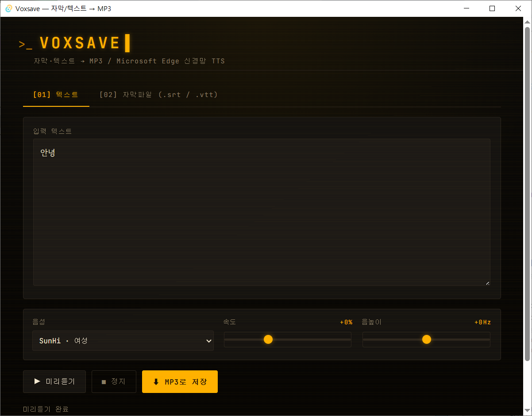Click the 음높이 label
Image resolution: width=532 pixels, height=416 pixels.
pyautogui.click(x=372, y=322)
